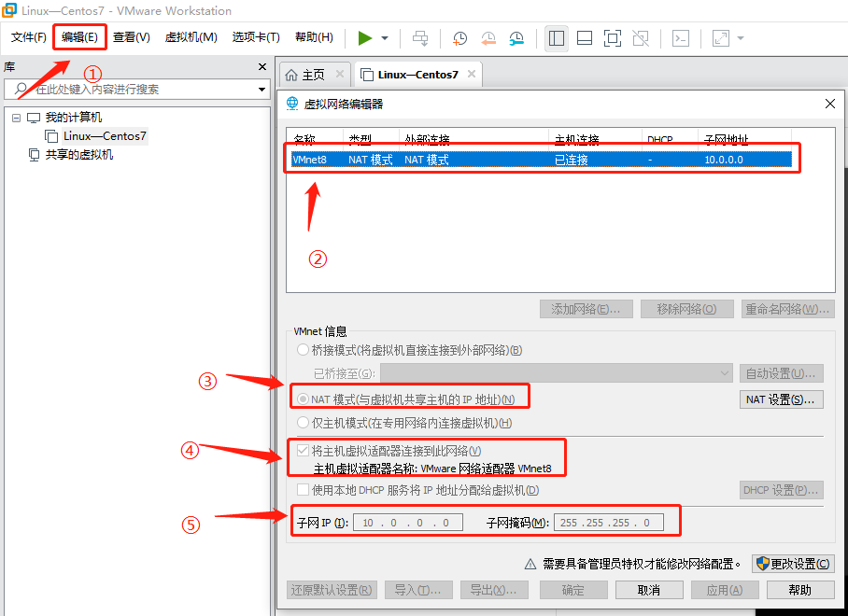Open the stretch display dropdown arrow
The image size is (848, 616).
point(741,38)
